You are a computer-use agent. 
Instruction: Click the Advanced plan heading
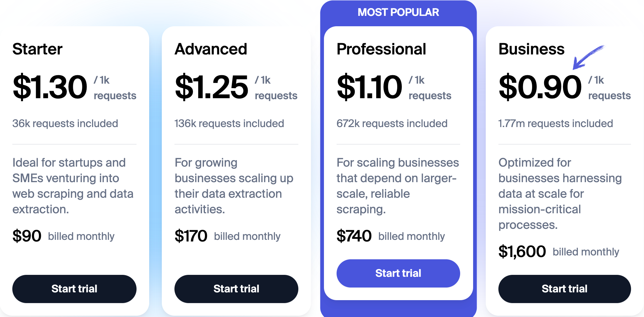pyautogui.click(x=211, y=49)
